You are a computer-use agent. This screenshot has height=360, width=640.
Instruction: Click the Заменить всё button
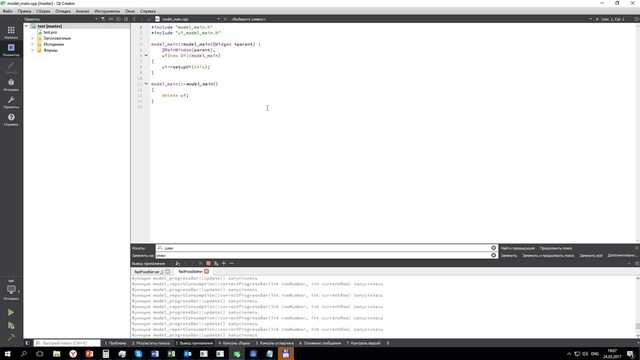click(591, 256)
